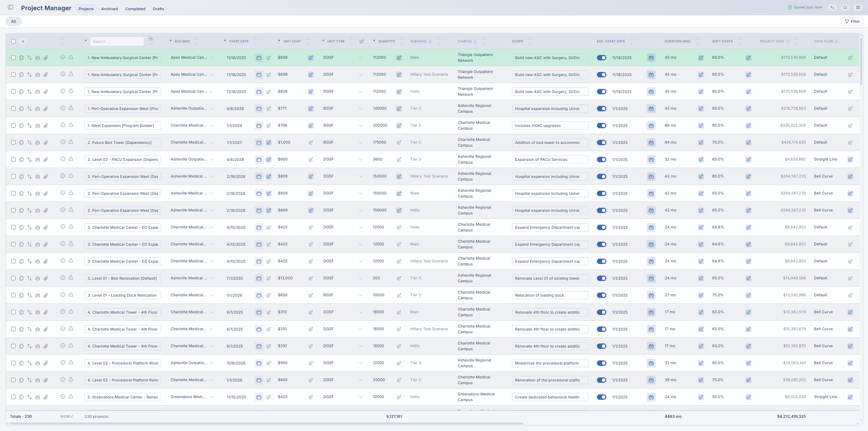Screen dimensions: 868x431
Task: Click sort arrows on Soft Costs column
Action: coord(740,41)
